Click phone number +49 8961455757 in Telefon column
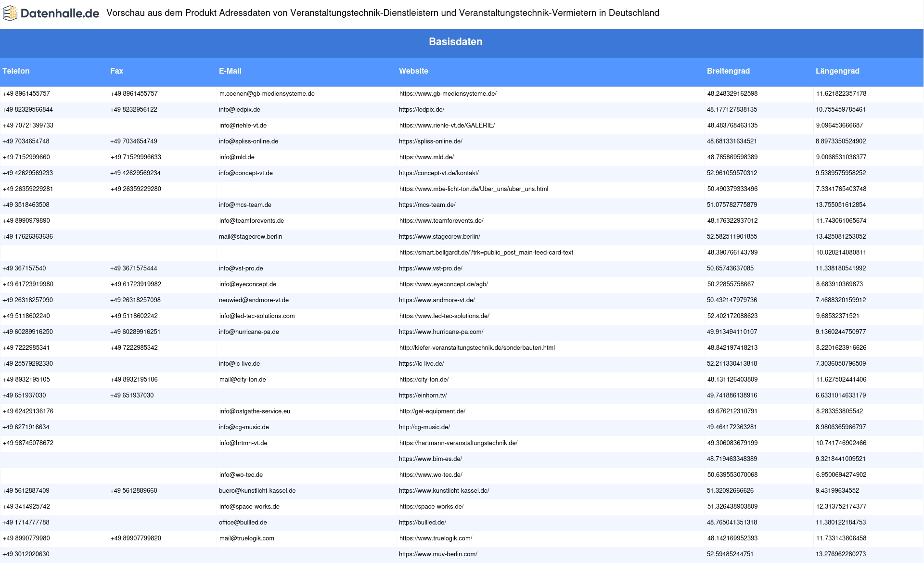 click(x=26, y=94)
